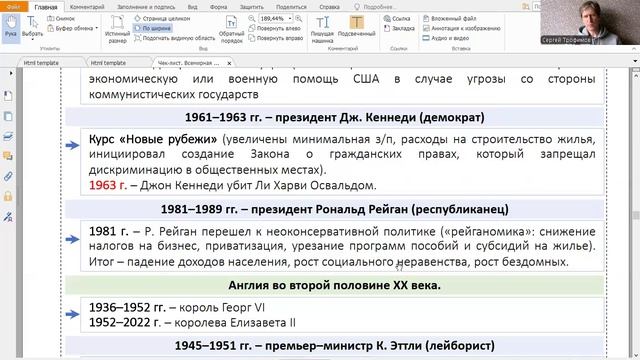The width and height of the screenshot is (640, 360).
Task: Expand the Выбрать tool dropdown arrow
Action: (32, 39)
